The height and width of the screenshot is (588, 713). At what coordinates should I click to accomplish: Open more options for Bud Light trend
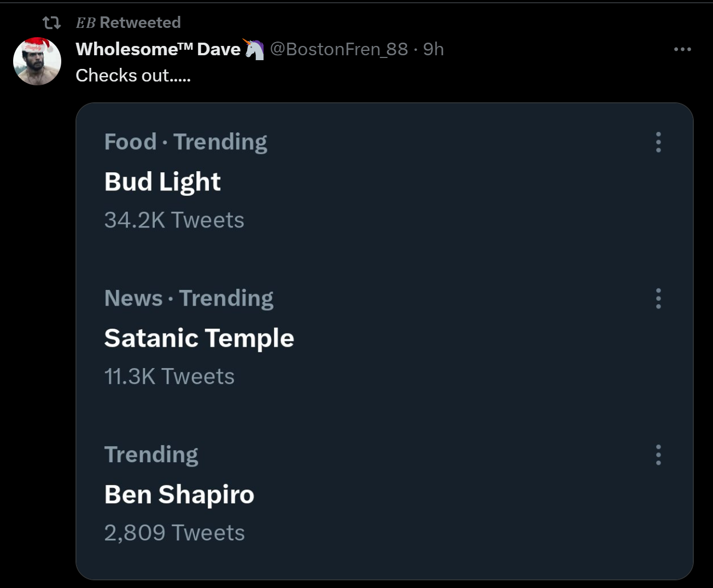[658, 142]
